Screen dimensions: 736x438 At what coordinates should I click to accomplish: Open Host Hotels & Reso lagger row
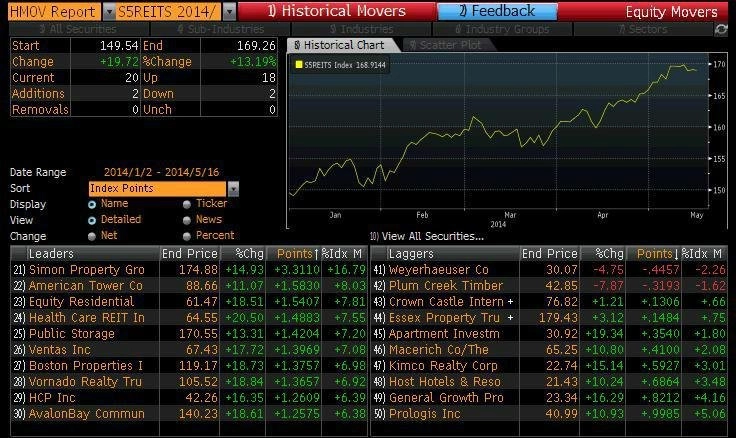tap(549, 382)
